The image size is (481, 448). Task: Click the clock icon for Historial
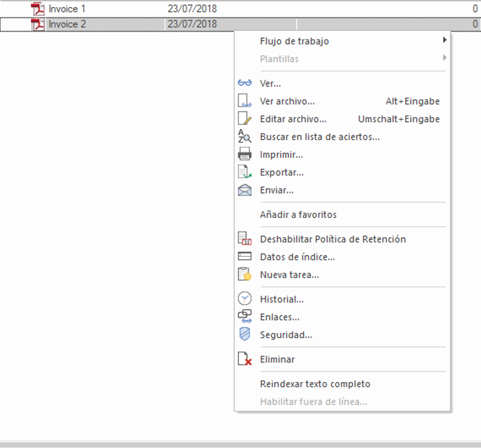pyautogui.click(x=245, y=299)
